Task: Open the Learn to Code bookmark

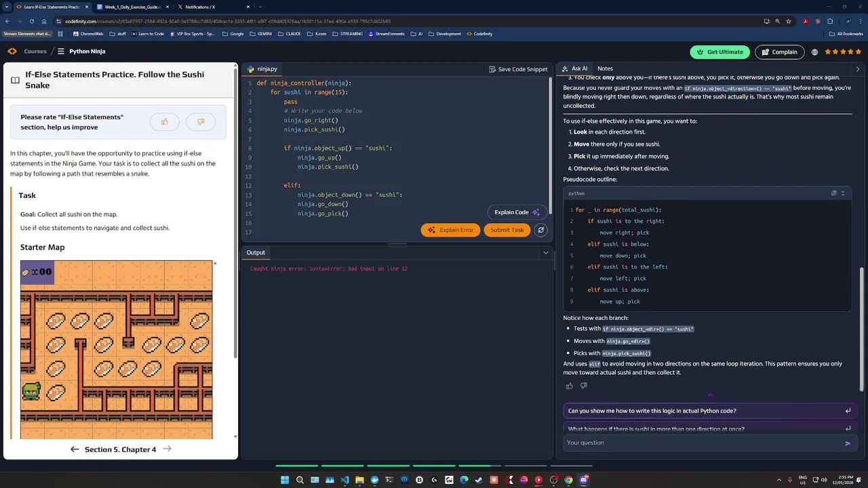Action: (x=148, y=34)
